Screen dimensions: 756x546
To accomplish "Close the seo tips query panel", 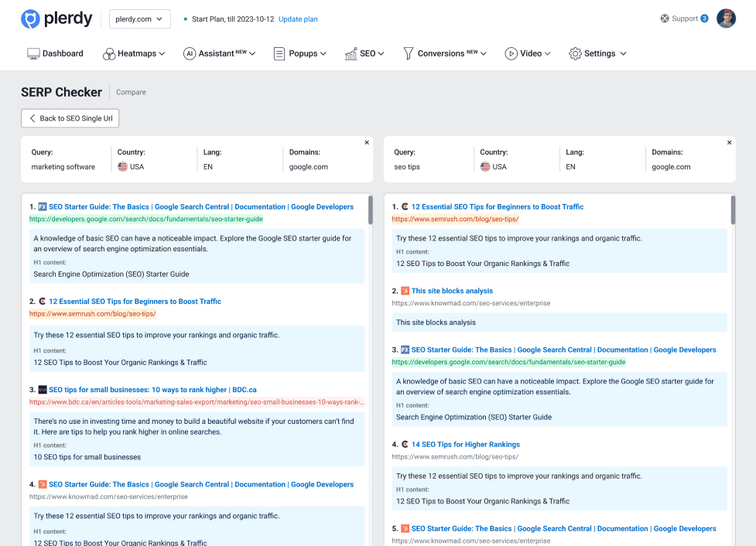I will [729, 143].
